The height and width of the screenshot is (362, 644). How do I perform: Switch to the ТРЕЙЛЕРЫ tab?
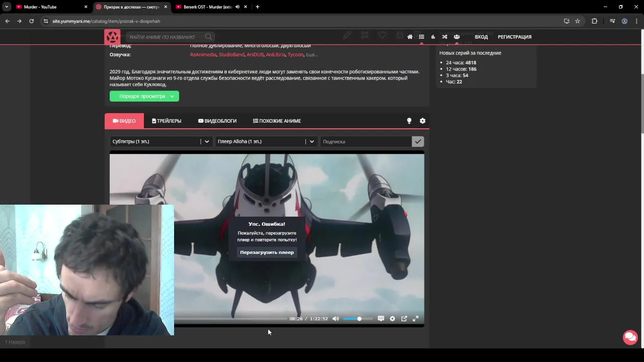pyautogui.click(x=167, y=121)
